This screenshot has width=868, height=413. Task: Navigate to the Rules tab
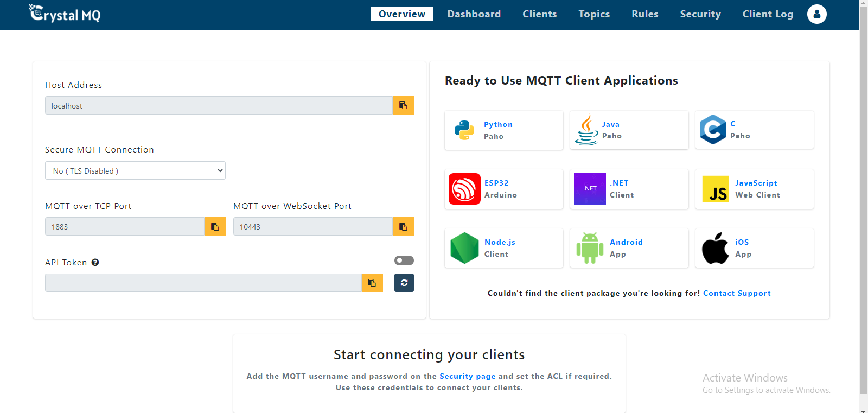coord(645,14)
